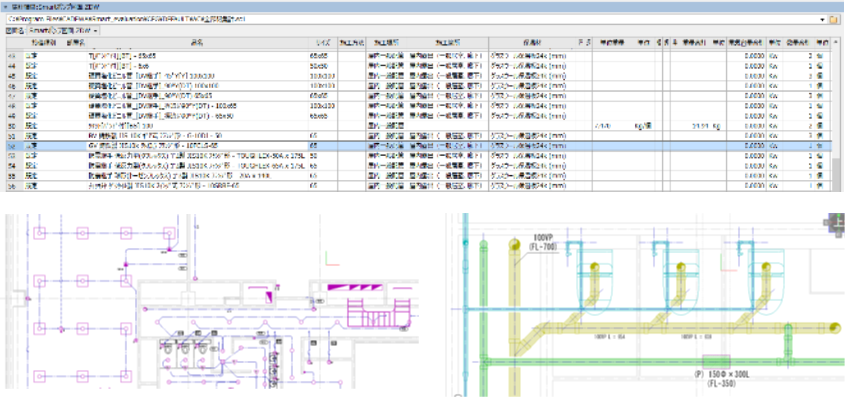Open the file path dropdown arrow
The width and height of the screenshot is (845, 397).
coord(823,19)
